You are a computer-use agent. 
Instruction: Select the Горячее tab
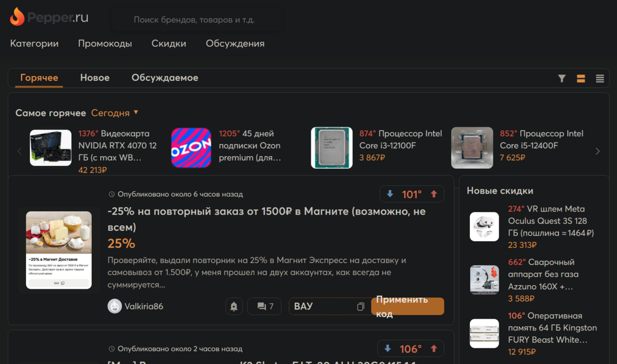(x=39, y=78)
